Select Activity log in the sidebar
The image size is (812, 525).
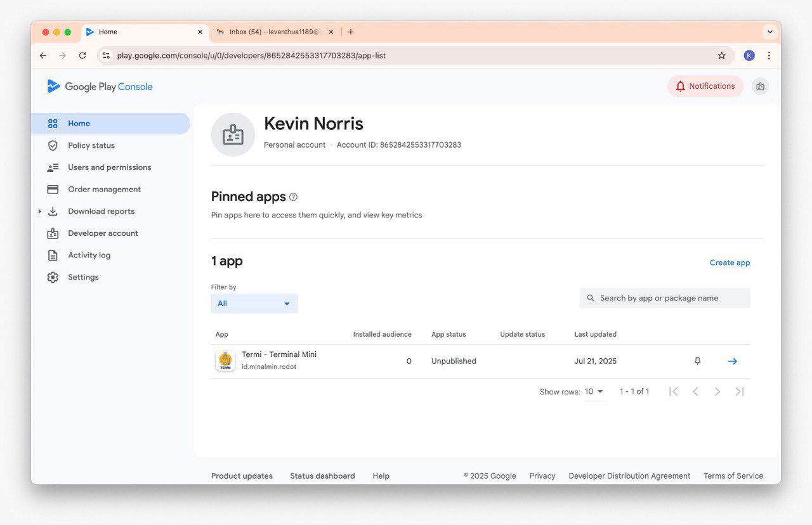click(x=110, y=256)
